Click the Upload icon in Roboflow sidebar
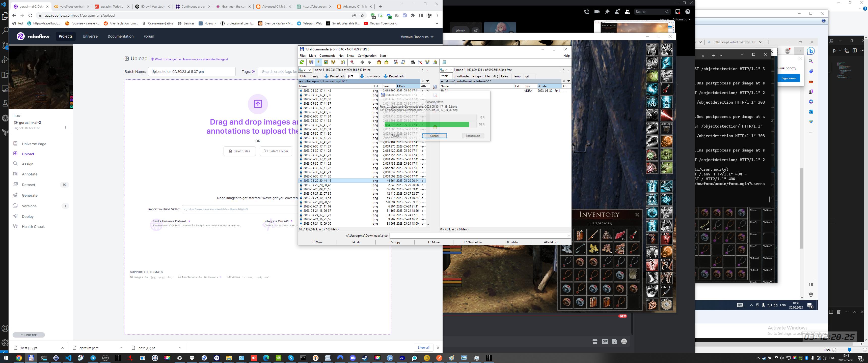 pos(16,154)
